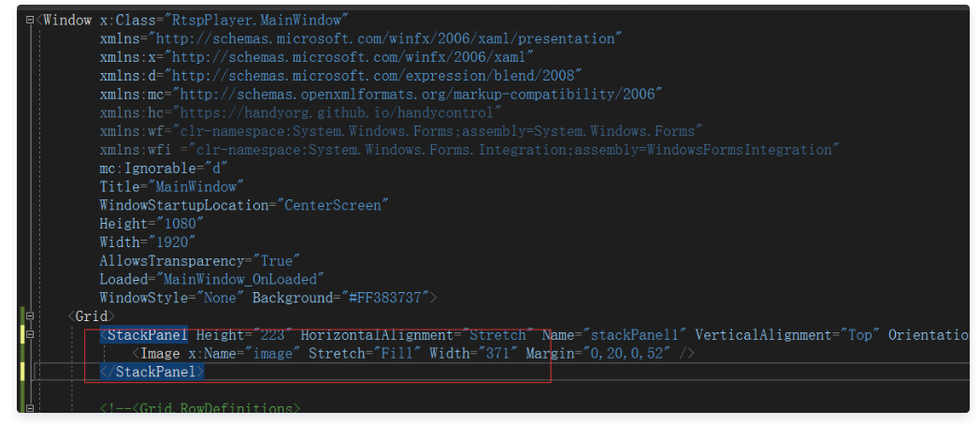Collapse the commented Grid.RowDefinitions block
The width and height of the screenshot is (980, 425).
click(30, 409)
